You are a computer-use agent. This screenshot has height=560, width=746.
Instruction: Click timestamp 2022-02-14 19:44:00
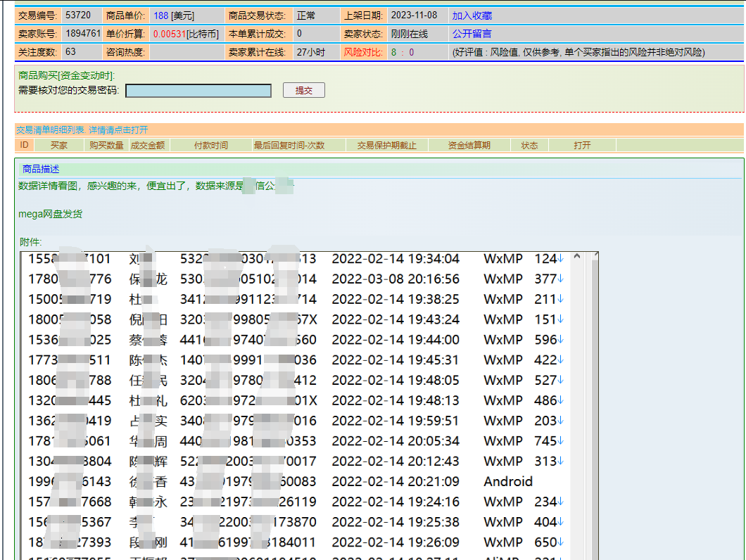coord(396,340)
